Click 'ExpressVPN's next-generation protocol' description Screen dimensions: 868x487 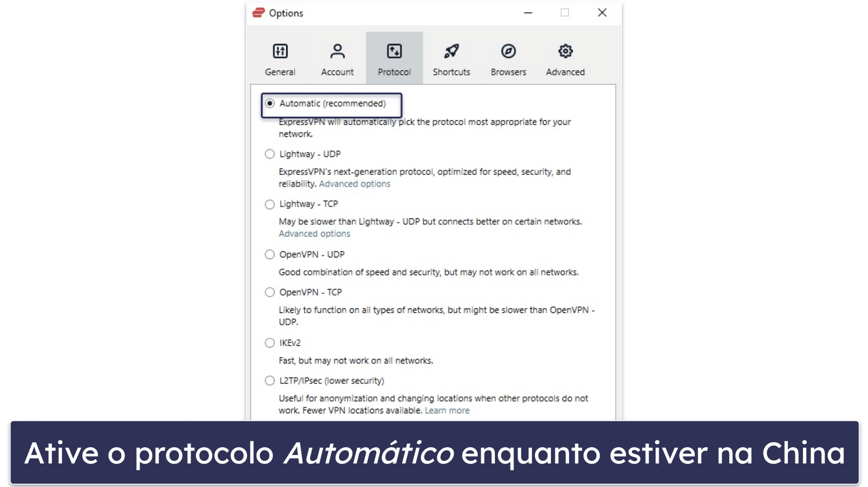click(425, 178)
